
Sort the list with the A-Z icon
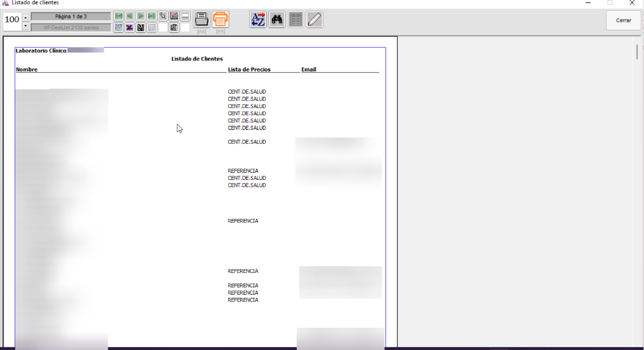[x=258, y=19]
